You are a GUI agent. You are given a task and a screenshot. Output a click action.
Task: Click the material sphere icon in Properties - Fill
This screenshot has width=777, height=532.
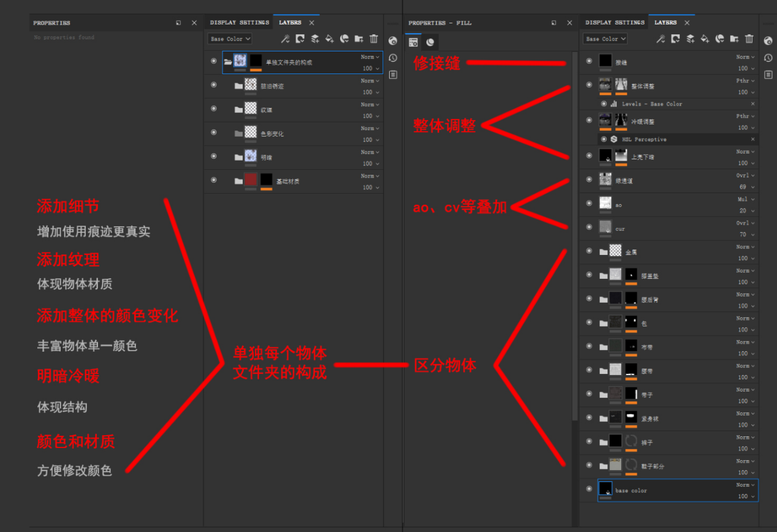pyautogui.click(x=430, y=42)
